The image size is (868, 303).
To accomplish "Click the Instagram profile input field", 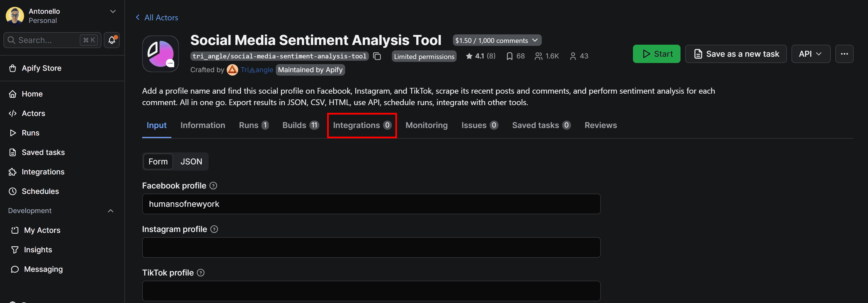I will (371, 247).
